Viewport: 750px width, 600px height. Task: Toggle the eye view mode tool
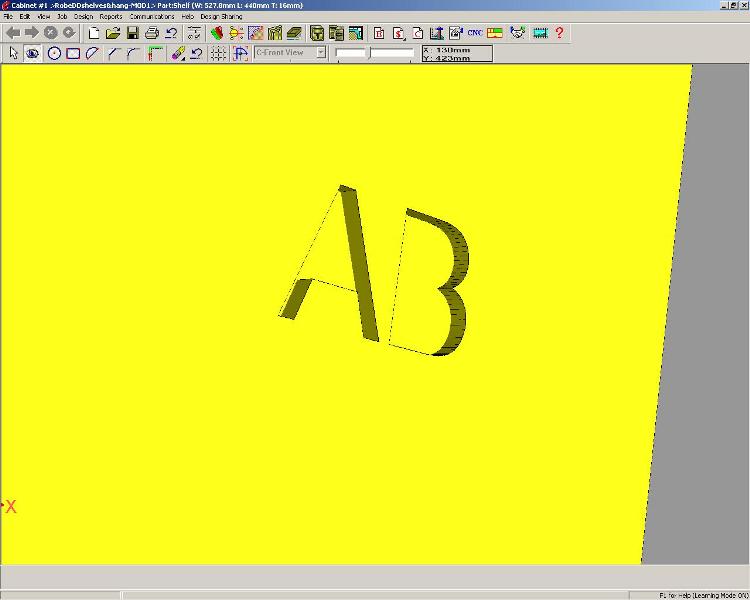(x=32, y=53)
